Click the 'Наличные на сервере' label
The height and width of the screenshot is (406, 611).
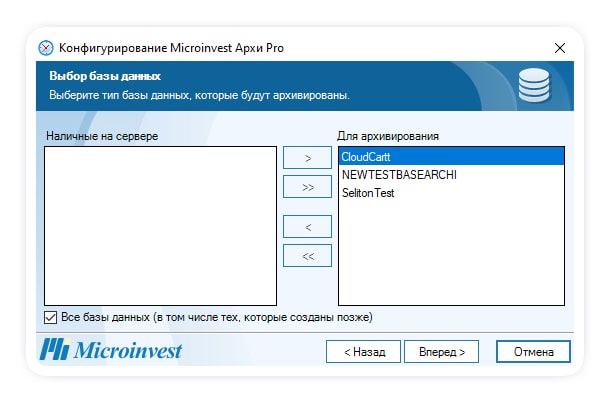click(x=102, y=135)
